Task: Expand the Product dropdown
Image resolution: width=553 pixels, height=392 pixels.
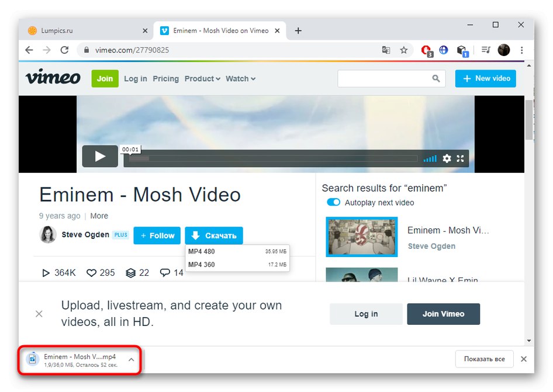Action: click(x=202, y=79)
